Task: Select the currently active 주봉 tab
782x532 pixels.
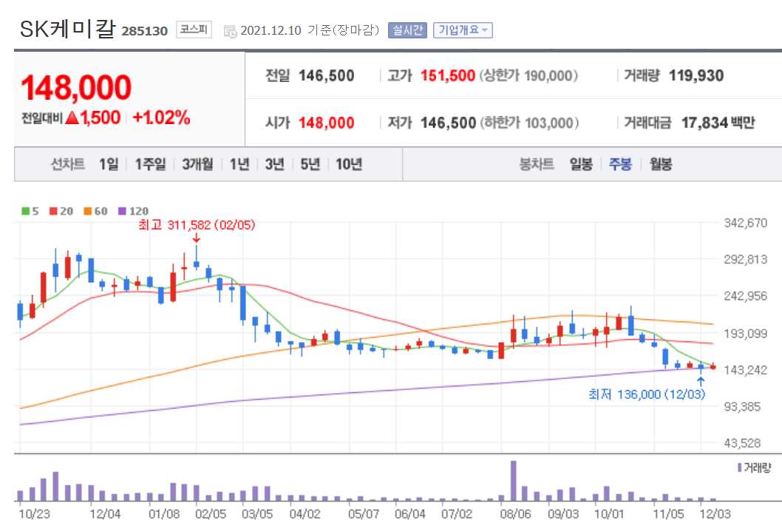Action: click(x=620, y=165)
